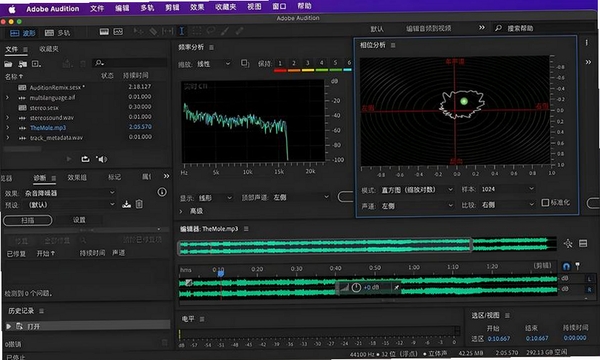Select the Marquee selection tool
This screenshot has height=360, width=600.
[197, 31]
